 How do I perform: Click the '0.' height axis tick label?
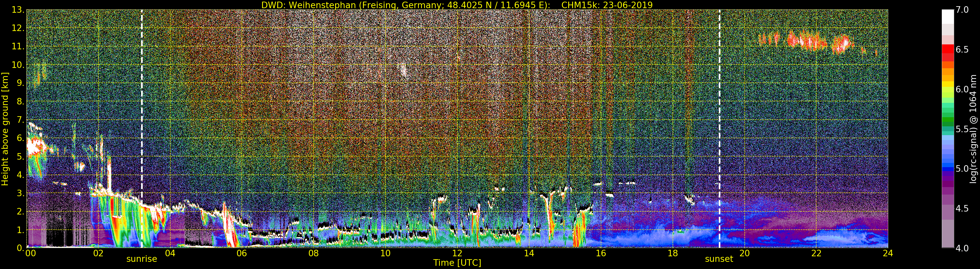(x=20, y=247)
